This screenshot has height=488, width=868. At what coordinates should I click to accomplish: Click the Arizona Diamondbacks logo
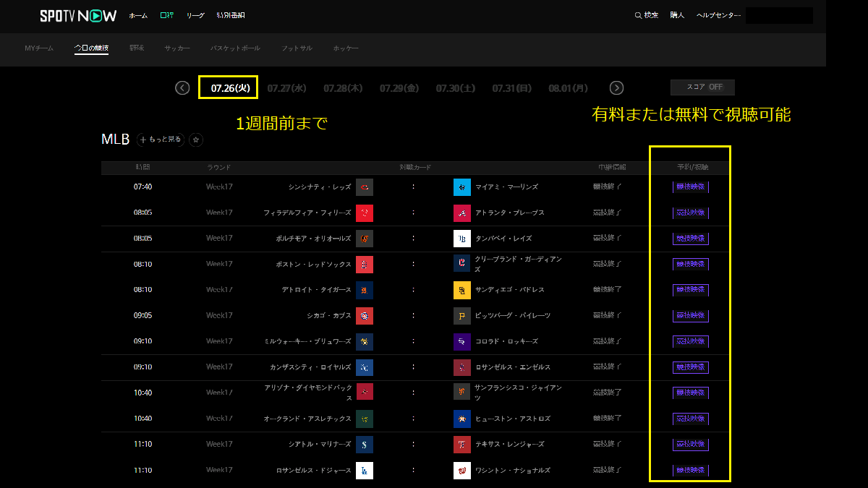(365, 393)
